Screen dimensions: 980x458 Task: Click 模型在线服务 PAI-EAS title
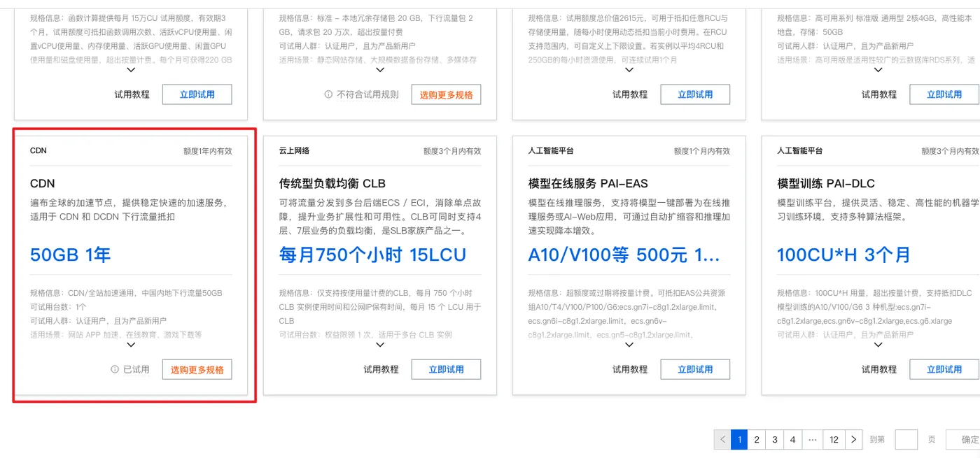point(588,184)
